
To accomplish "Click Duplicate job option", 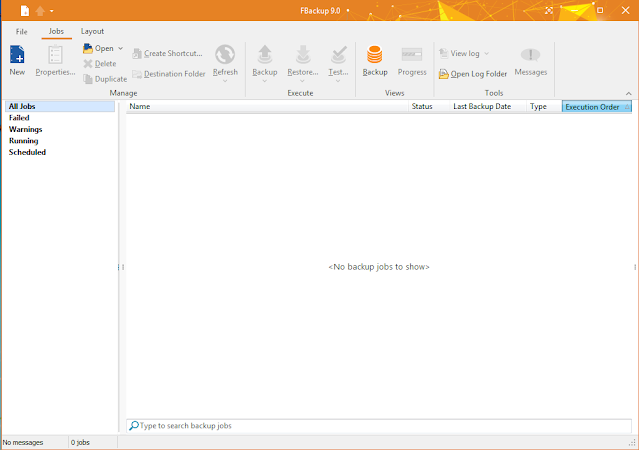I will coord(105,79).
